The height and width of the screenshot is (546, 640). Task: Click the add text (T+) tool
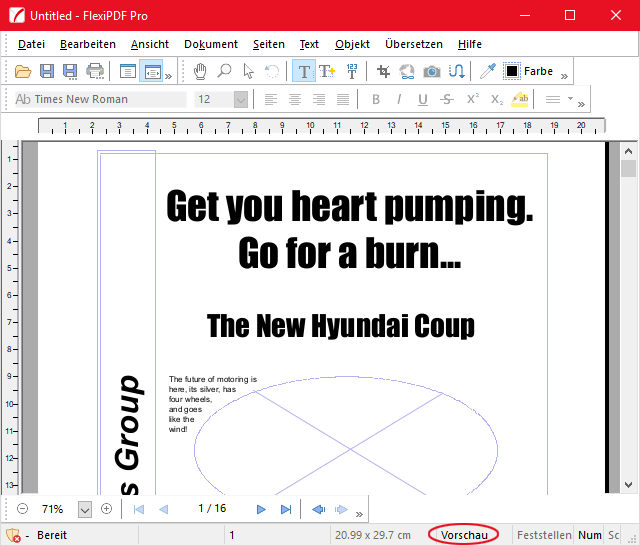(327, 71)
